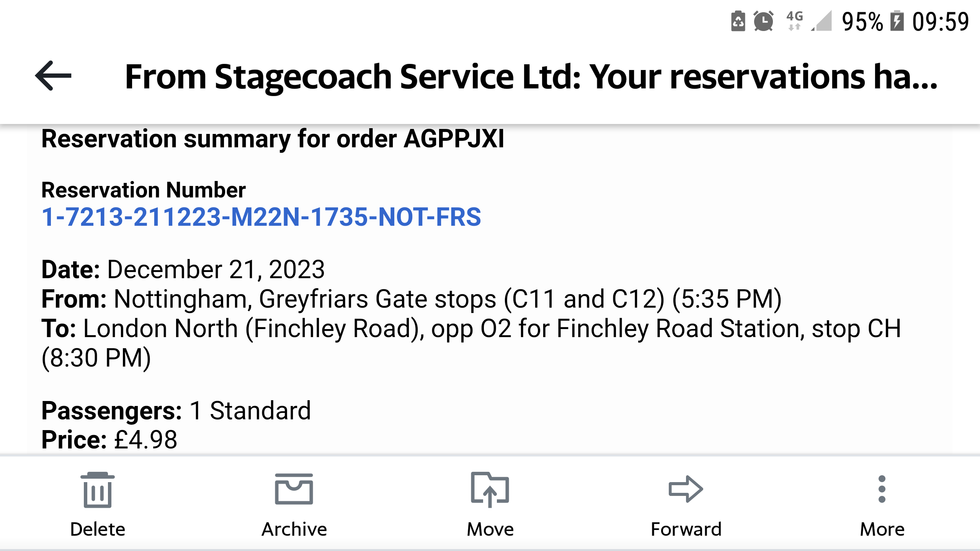Tap the 4G network indicator
Image resolution: width=980 pixels, height=551 pixels.
[x=795, y=20]
